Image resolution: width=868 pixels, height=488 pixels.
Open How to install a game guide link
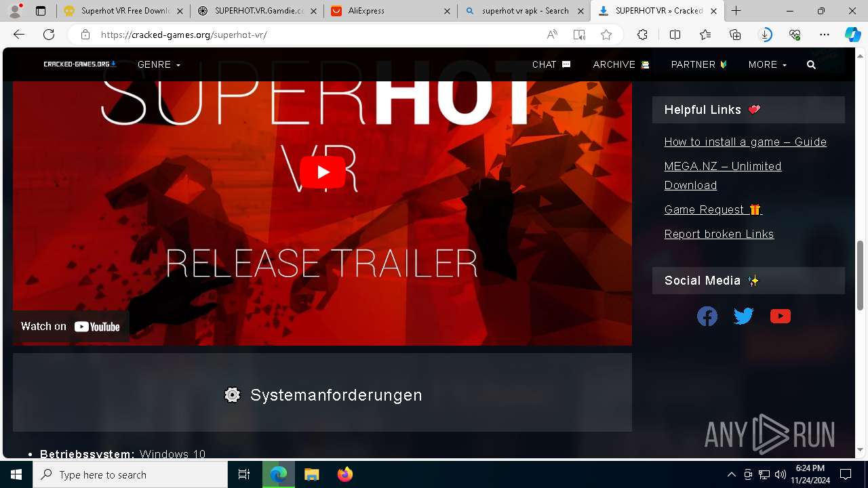pos(745,142)
